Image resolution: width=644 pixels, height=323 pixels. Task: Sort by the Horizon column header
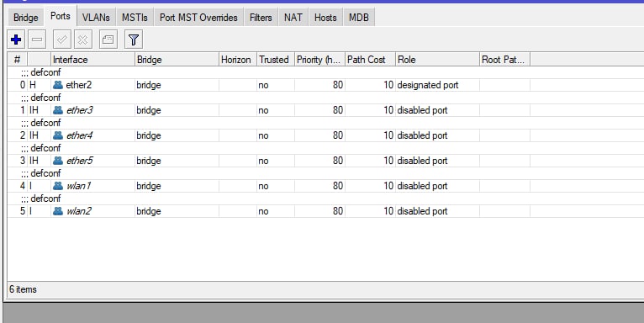coord(238,60)
